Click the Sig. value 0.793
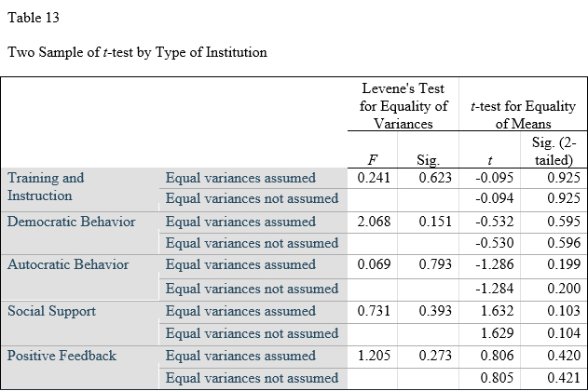 click(435, 264)
